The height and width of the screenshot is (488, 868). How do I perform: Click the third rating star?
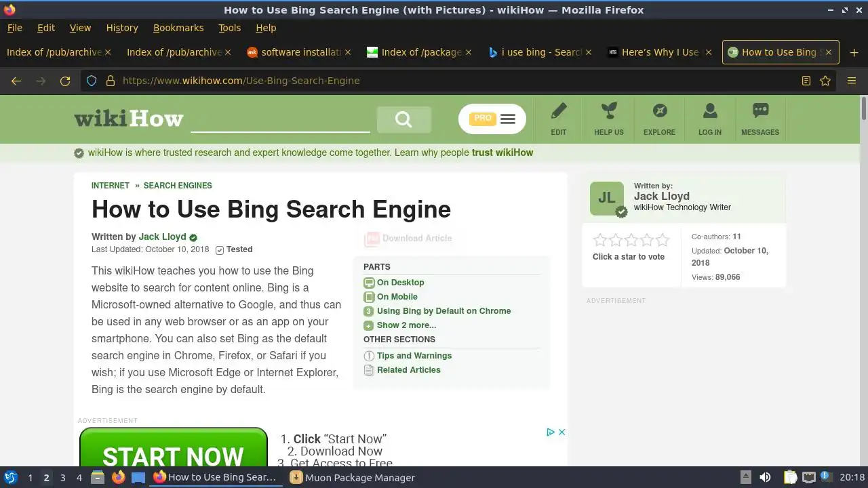(631, 240)
